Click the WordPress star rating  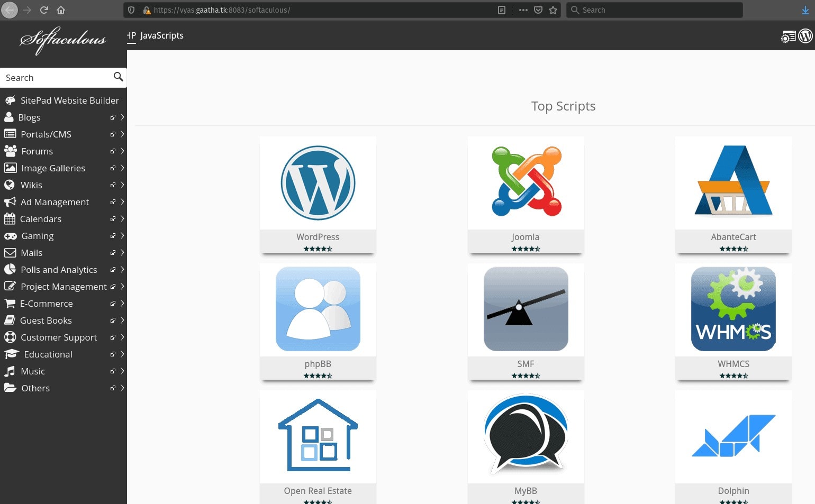(318, 249)
